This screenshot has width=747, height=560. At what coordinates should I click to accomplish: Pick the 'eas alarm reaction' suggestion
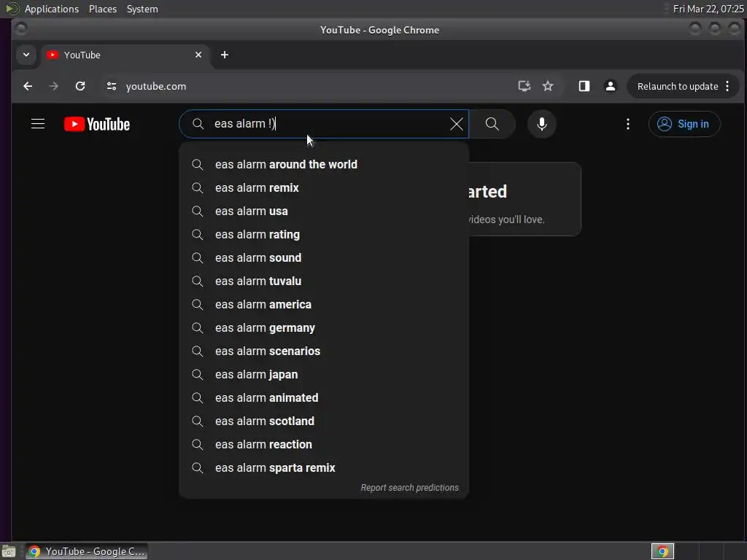pos(324,444)
